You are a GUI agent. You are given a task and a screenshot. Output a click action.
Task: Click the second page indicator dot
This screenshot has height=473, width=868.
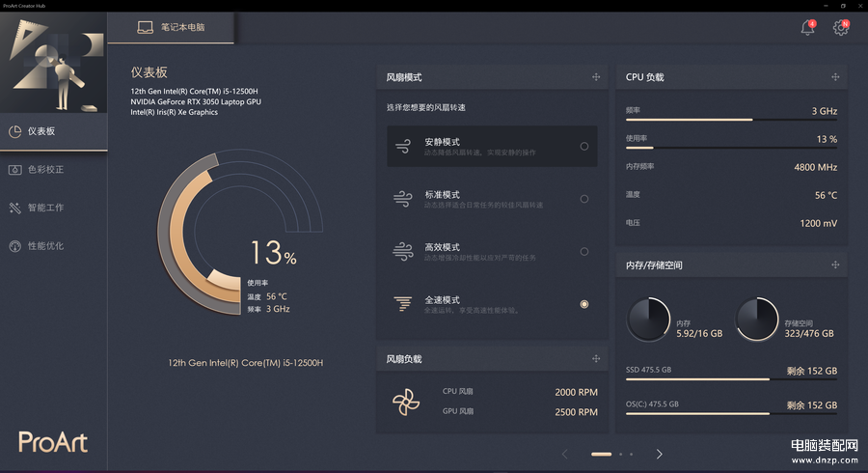pyautogui.click(x=620, y=454)
